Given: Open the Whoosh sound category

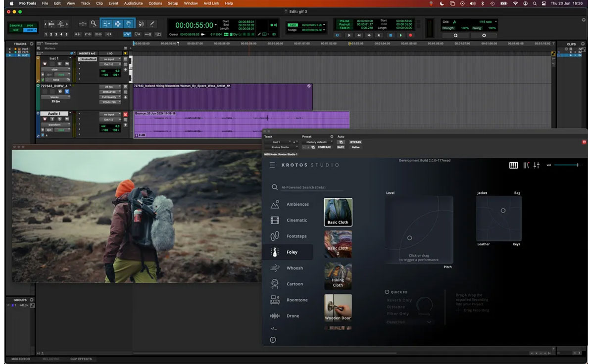Looking at the screenshot, I should [x=295, y=268].
